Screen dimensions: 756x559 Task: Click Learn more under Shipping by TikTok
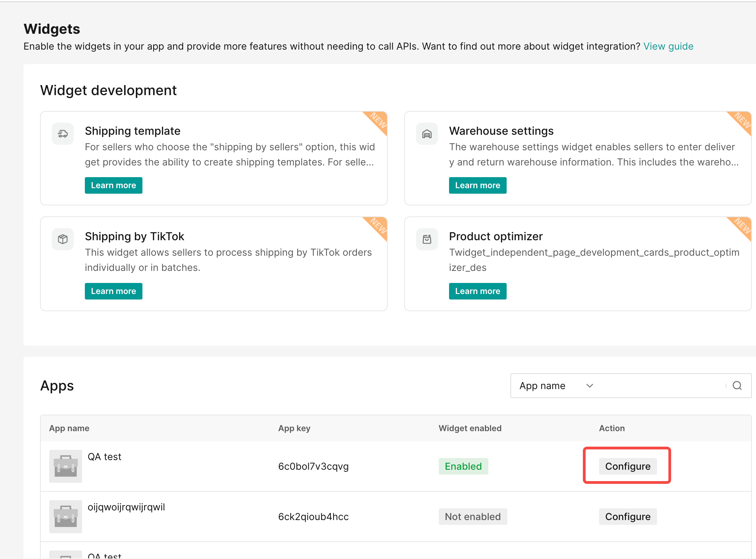click(x=113, y=291)
